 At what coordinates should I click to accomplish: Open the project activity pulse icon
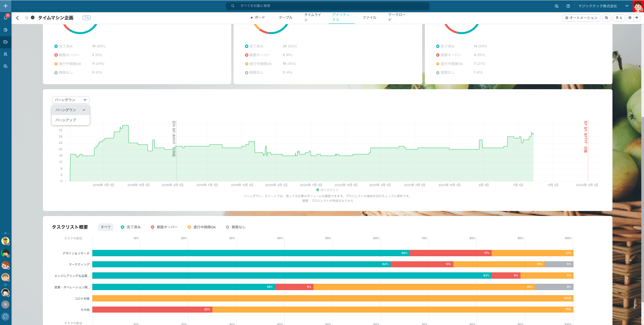pos(637,18)
